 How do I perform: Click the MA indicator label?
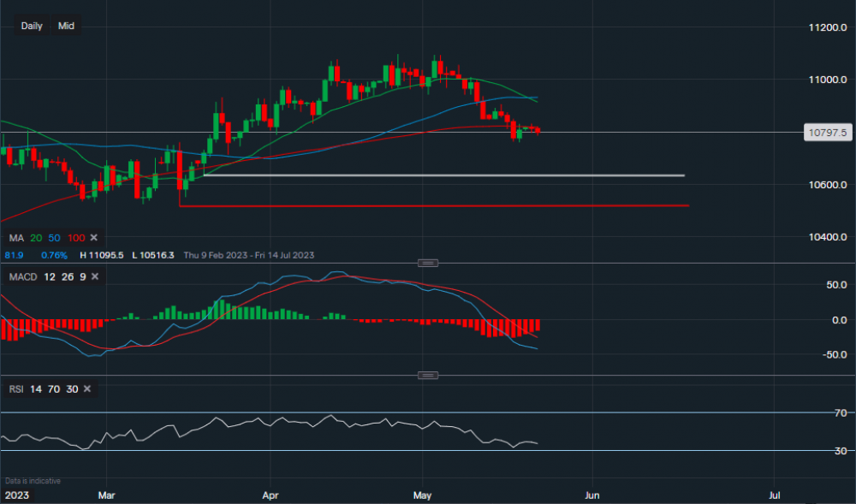pos(16,237)
